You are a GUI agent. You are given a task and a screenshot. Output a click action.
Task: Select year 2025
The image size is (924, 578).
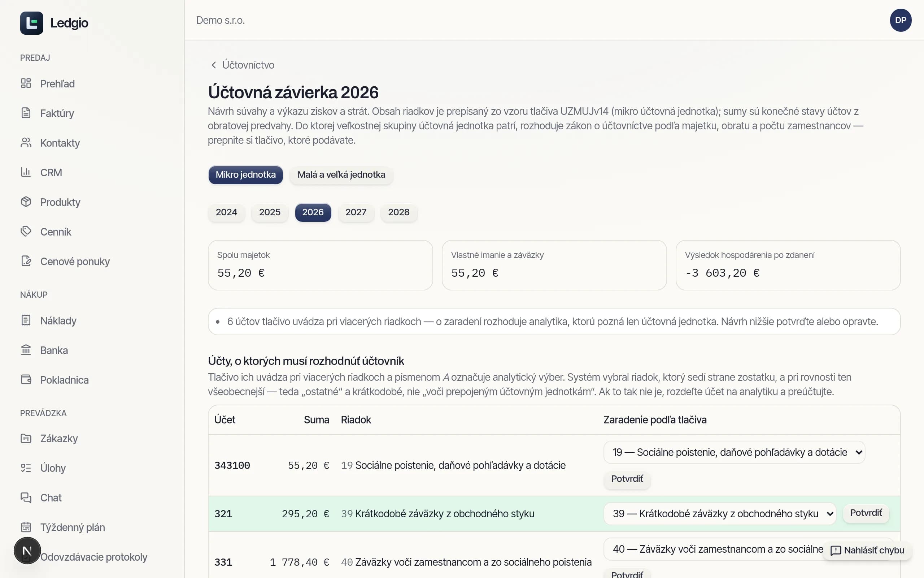(x=270, y=212)
